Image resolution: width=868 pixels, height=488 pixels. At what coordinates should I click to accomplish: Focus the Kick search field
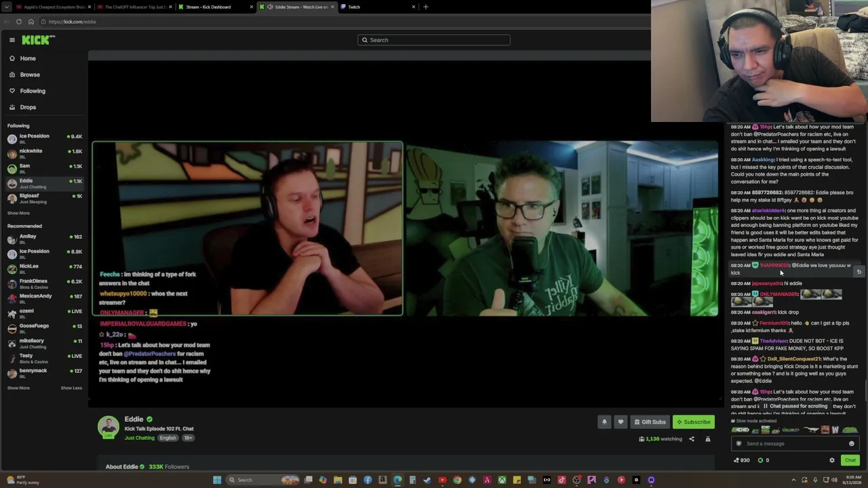coord(434,40)
